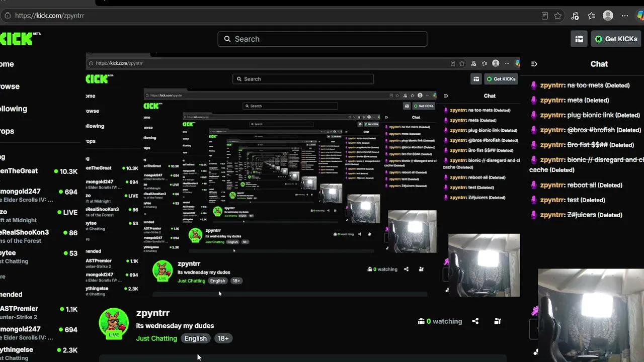Open the outermost browser profile avatar
This screenshot has height=362, width=644.
(x=608, y=16)
